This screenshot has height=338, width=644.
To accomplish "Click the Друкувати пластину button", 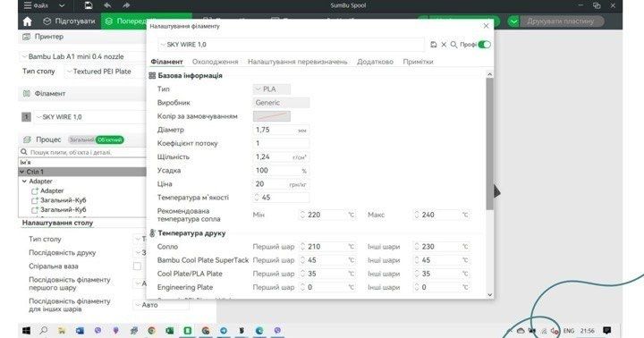I will click(561, 21).
